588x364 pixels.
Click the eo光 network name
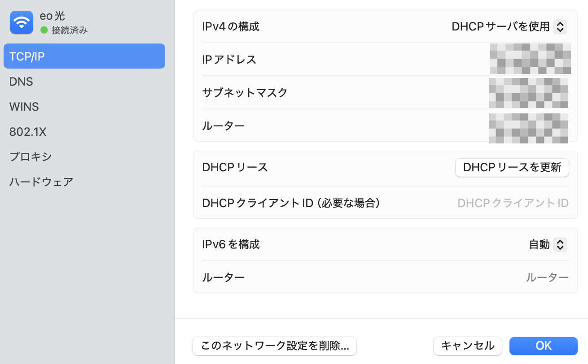pyautogui.click(x=52, y=16)
